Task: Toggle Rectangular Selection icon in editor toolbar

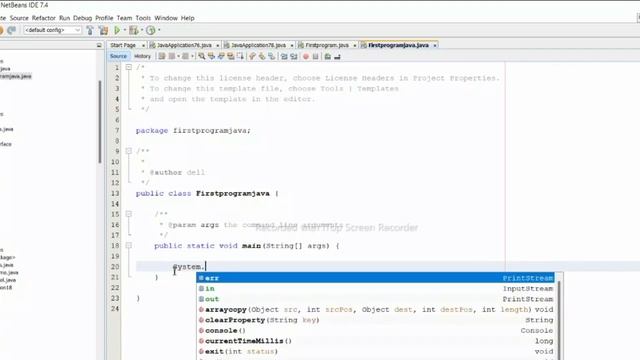Action: pos(240,56)
